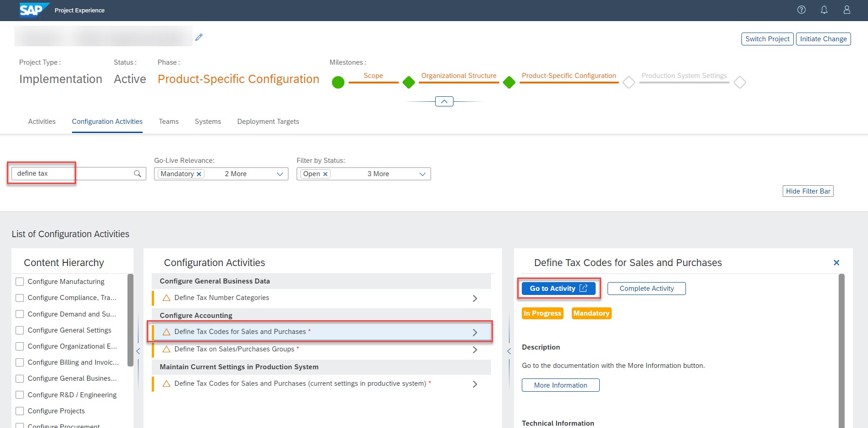
Task: Click More Information button
Action: (x=560, y=385)
